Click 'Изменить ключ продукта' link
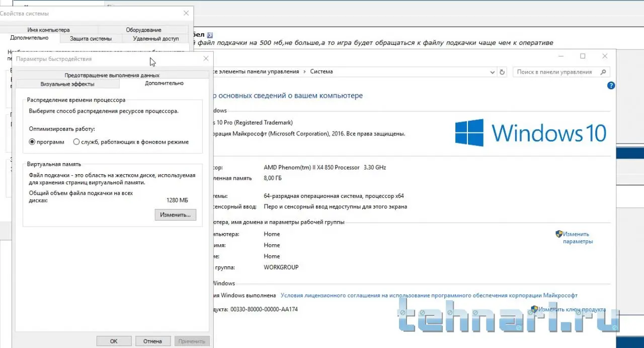 coord(572,309)
